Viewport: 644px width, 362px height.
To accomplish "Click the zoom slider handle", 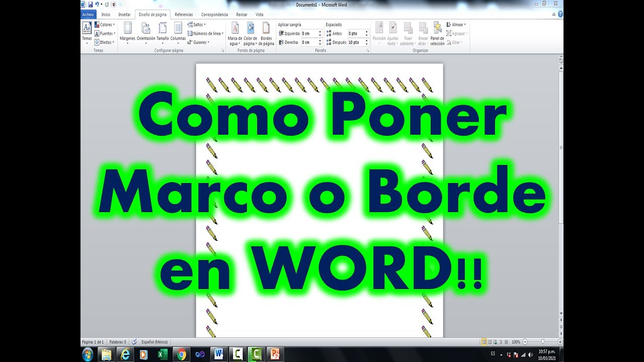I will coord(542,342).
